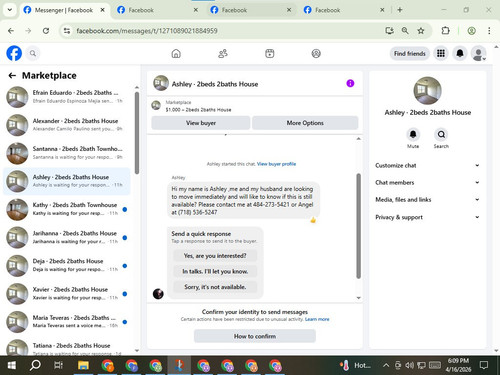
Task: Open Kathy 2beds 2bath Townhouse chat
Action: [x=67, y=209]
